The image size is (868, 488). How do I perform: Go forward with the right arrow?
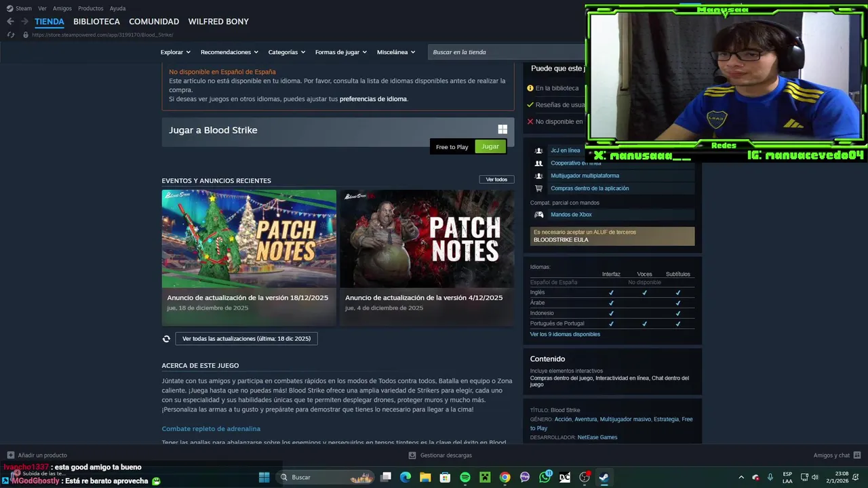[x=24, y=22]
